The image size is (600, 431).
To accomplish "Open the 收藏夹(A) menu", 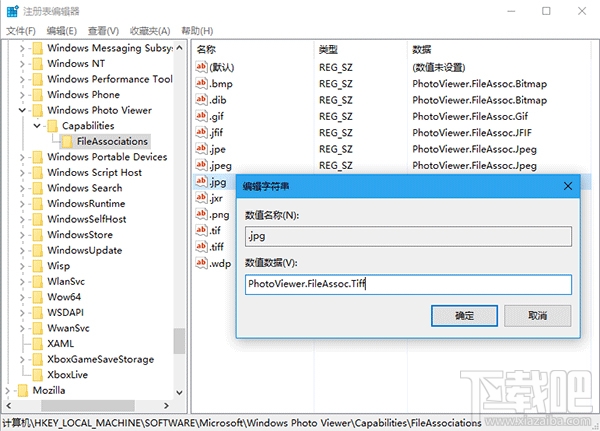I will tap(150, 31).
